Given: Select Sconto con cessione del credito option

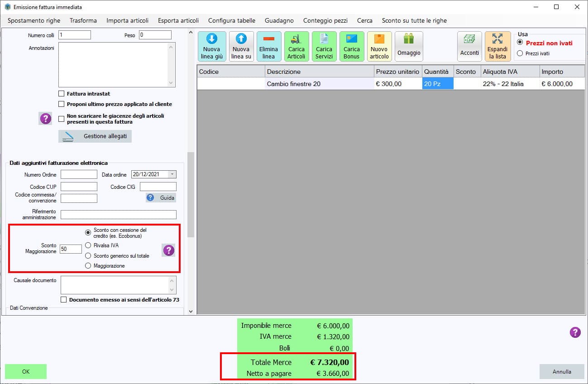Looking at the screenshot, I should click(88, 232).
